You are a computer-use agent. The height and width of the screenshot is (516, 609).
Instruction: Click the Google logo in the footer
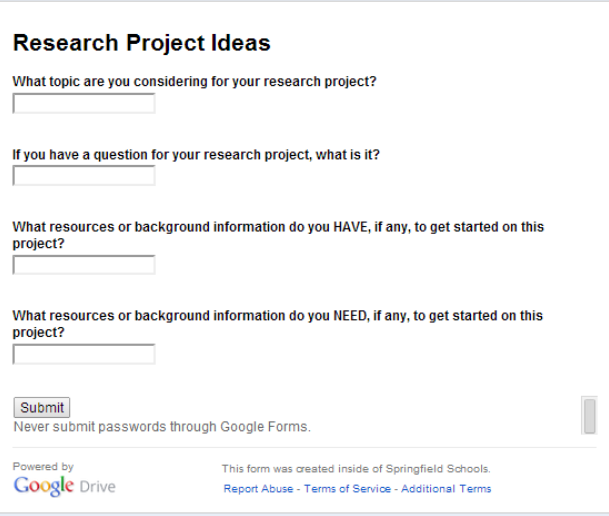(x=44, y=486)
